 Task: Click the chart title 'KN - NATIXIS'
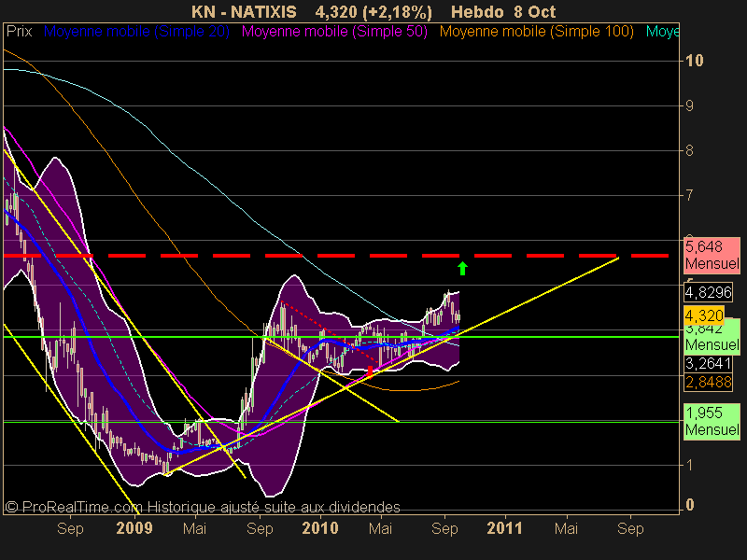pos(244,11)
